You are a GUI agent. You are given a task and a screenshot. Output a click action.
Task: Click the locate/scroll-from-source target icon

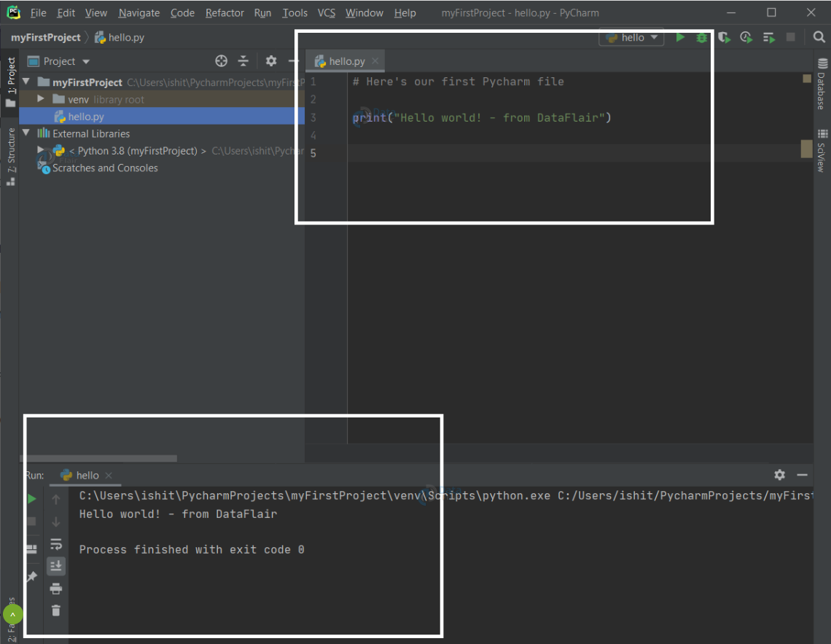(x=221, y=61)
